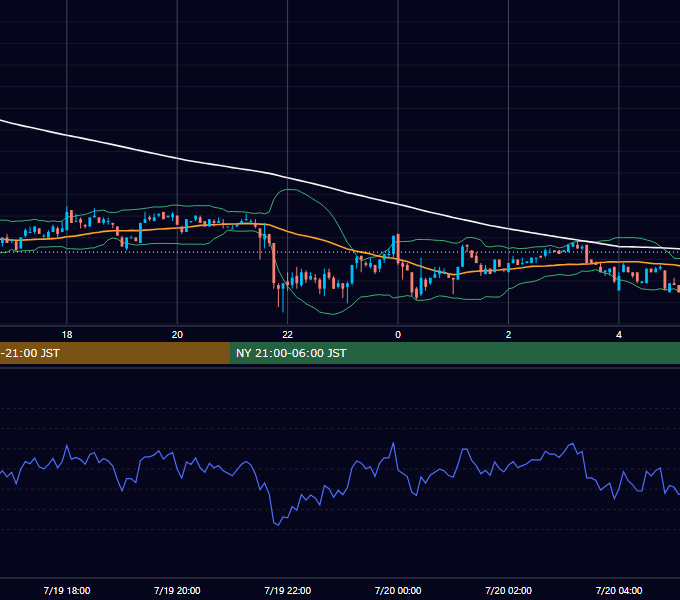This screenshot has width=680, height=600.
Task: Click the 4 hour axis label
Action: (619, 335)
